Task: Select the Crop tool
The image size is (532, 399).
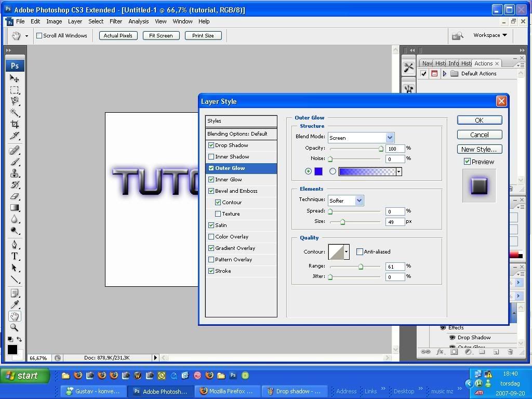Action: tap(14, 124)
